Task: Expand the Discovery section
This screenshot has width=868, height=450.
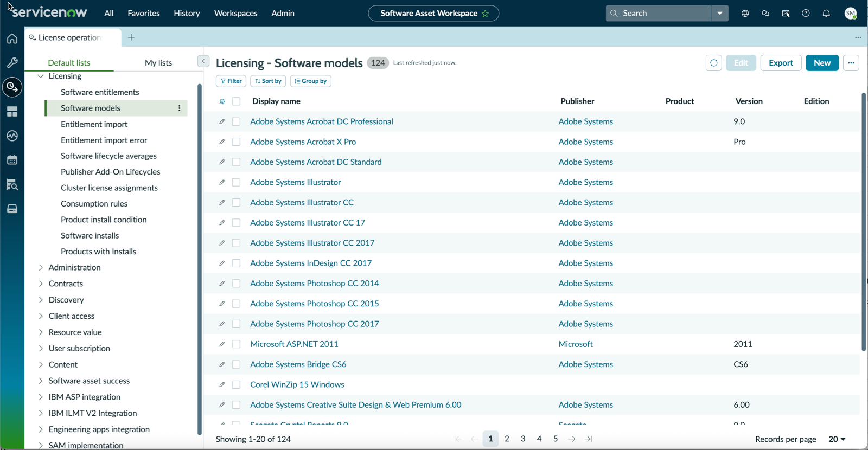Action: click(41, 300)
